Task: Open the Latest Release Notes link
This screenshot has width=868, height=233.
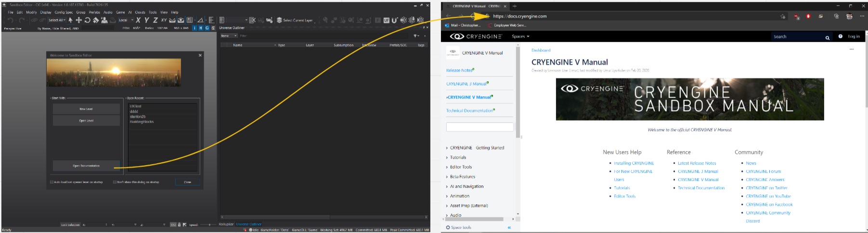Action: [697, 163]
